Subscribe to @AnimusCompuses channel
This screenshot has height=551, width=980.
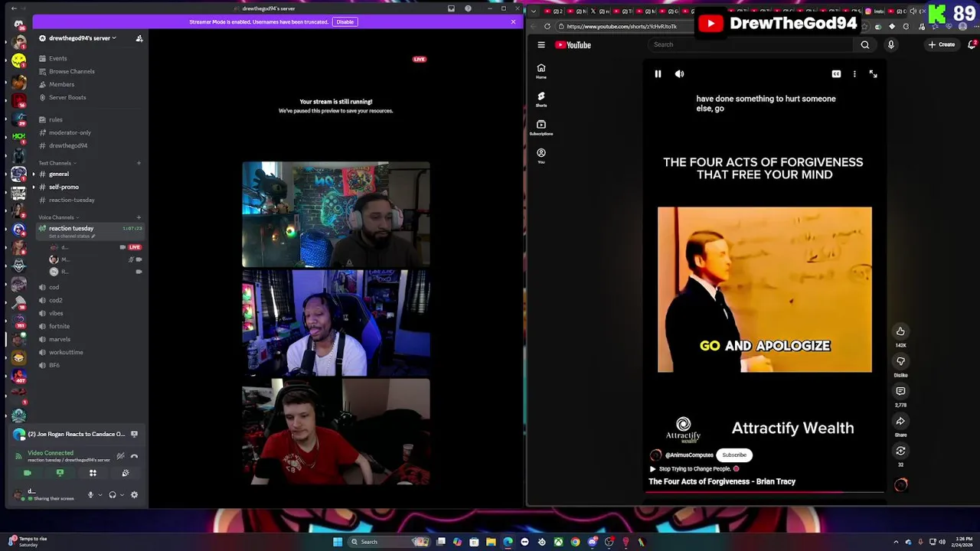pyautogui.click(x=733, y=455)
